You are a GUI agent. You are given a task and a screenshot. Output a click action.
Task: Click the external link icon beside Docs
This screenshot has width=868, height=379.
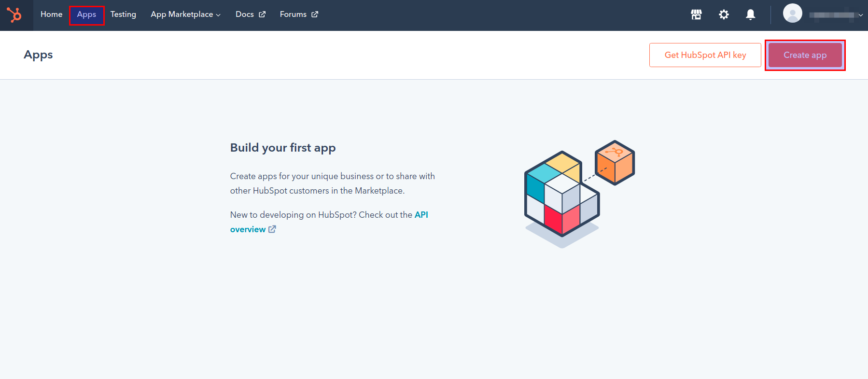point(262,14)
